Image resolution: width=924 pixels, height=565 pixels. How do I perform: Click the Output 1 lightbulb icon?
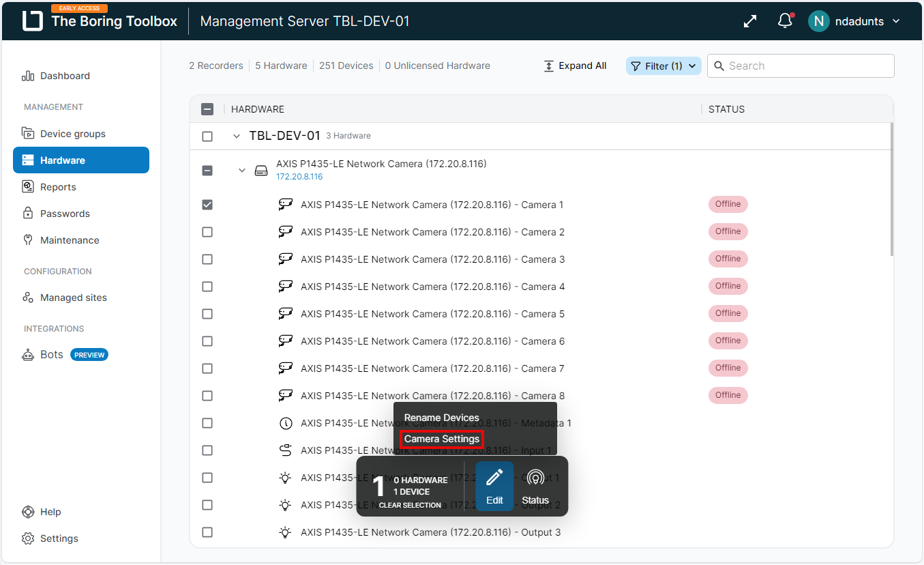[286, 478]
